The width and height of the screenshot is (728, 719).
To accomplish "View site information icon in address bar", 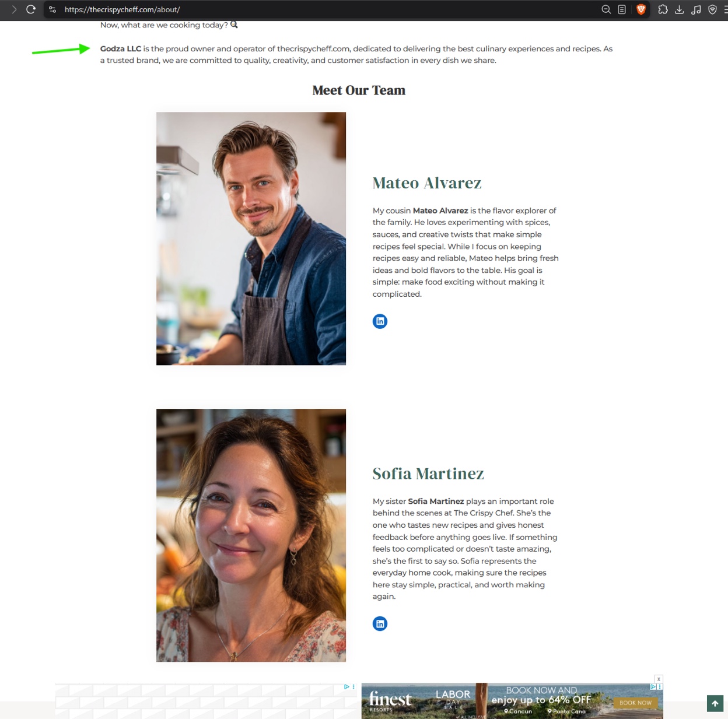I will click(52, 9).
